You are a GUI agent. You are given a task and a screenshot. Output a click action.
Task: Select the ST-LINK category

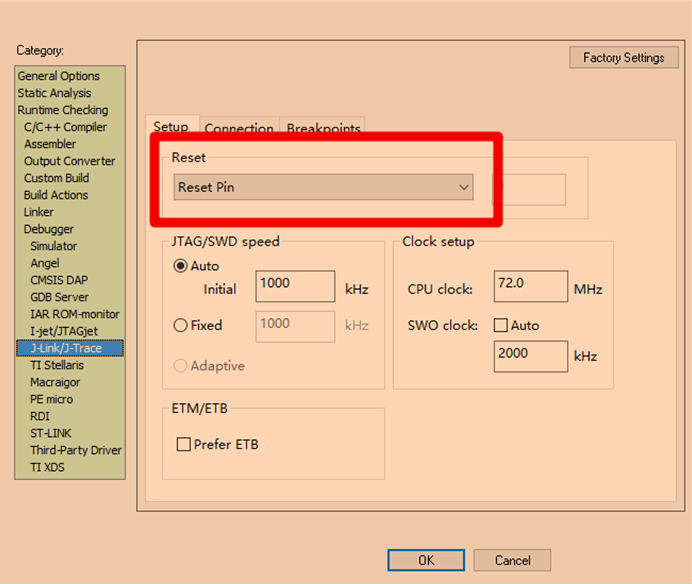(51, 433)
